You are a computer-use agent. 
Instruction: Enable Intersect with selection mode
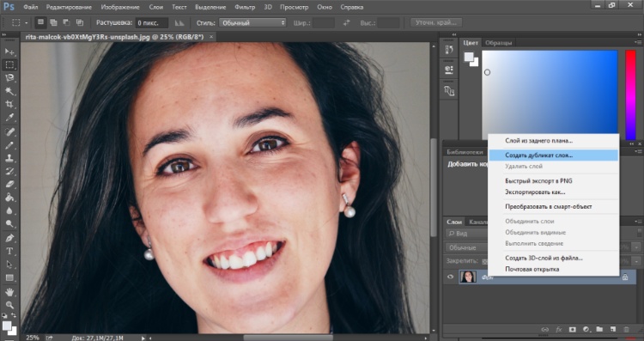coord(80,22)
